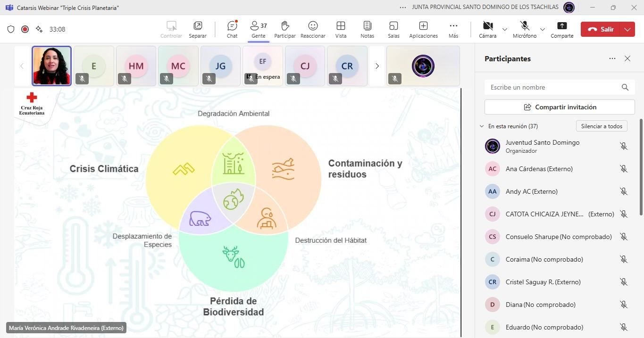Viewport: 644px width, 338px height.
Task: Open the Vista layout menu
Action: [341, 29]
